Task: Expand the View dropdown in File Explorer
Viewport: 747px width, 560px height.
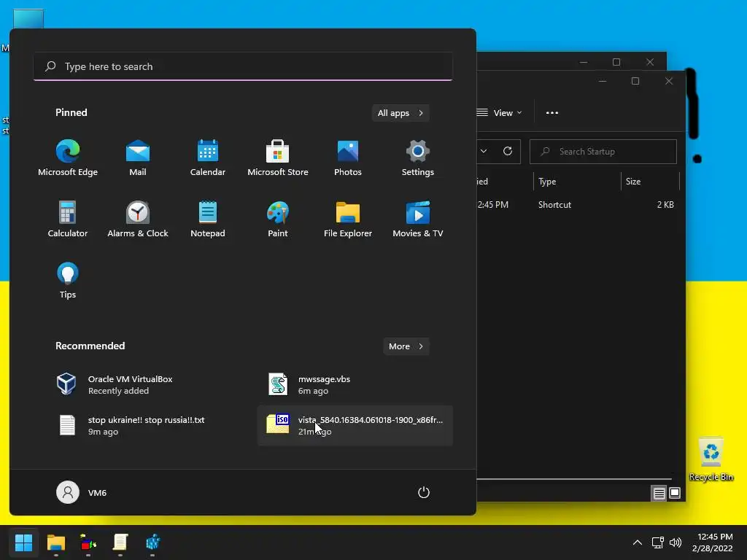Action: coord(500,113)
